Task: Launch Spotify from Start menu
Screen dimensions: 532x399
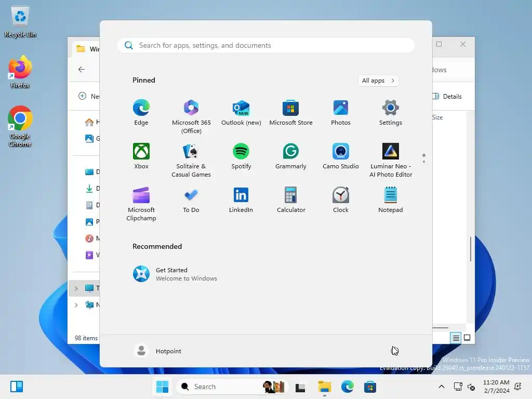Action: 241,156
